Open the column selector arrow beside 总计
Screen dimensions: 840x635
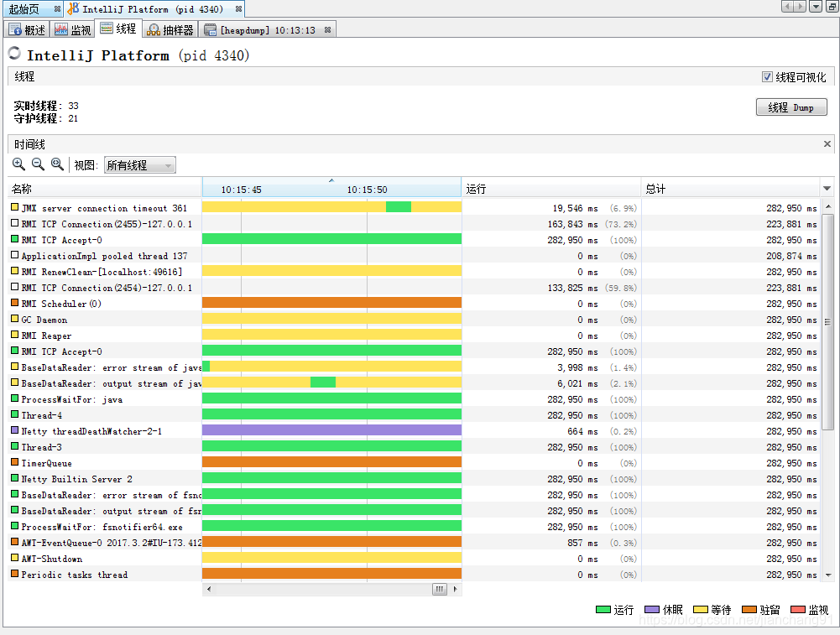click(x=827, y=189)
